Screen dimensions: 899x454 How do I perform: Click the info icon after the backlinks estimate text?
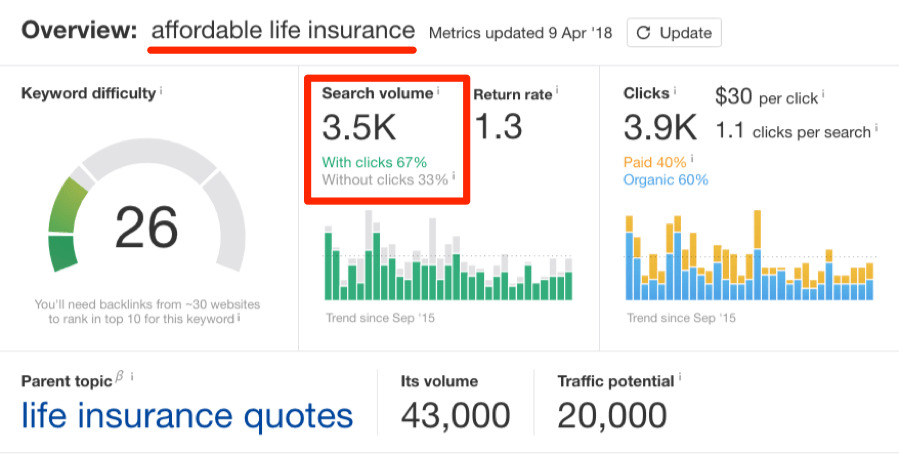[x=239, y=318]
